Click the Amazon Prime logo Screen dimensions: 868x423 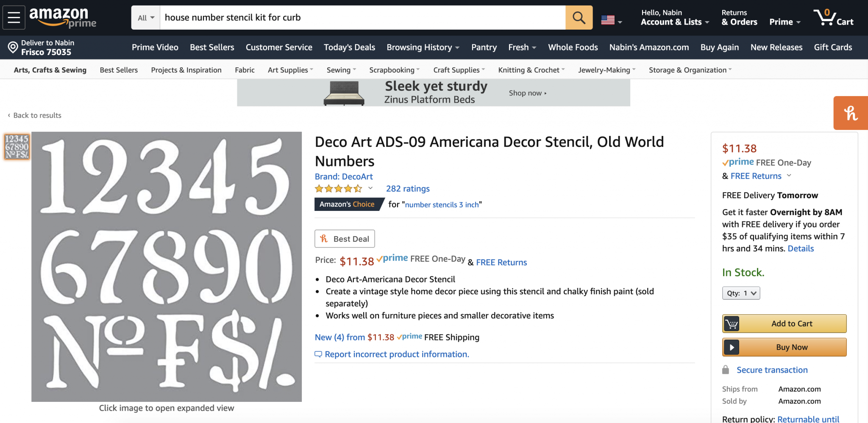click(x=63, y=17)
